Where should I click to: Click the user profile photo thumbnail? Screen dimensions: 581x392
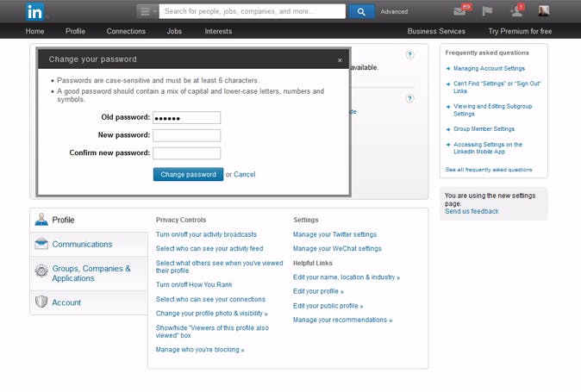pos(544,11)
